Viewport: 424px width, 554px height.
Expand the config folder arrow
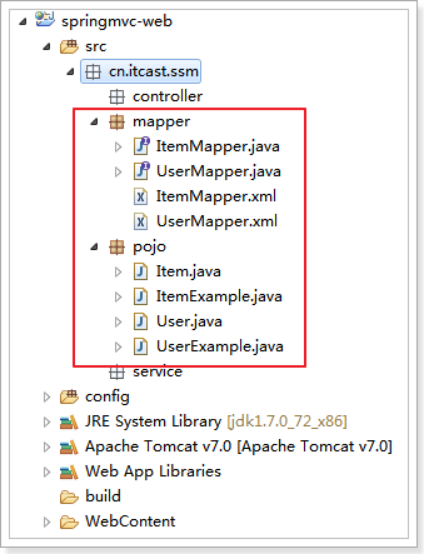47,397
